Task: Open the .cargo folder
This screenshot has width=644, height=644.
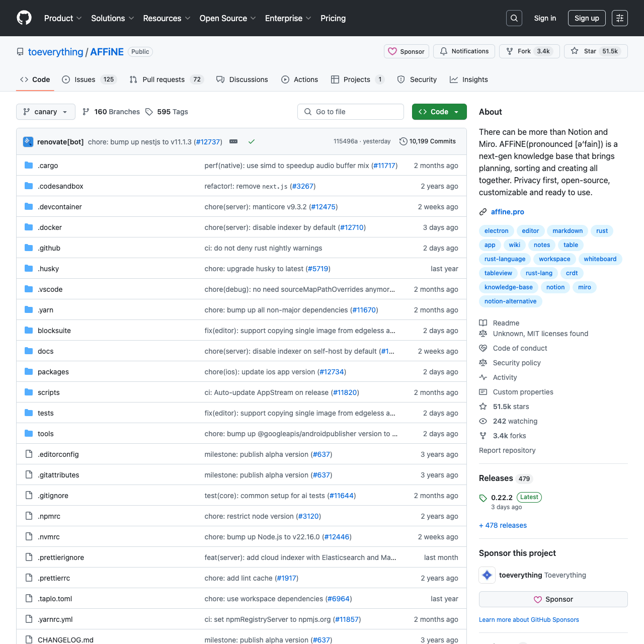Action: 48,166
